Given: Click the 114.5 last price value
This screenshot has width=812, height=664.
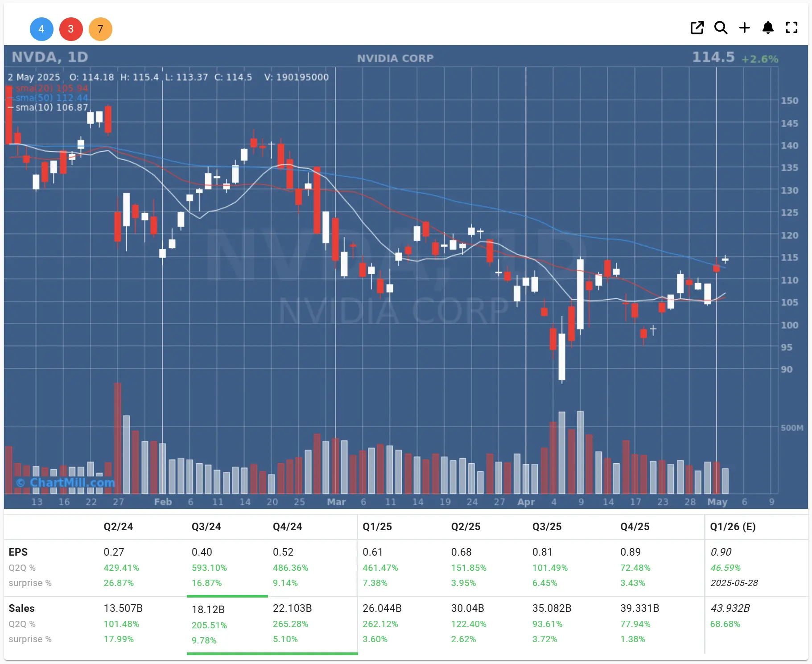Looking at the screenshot, I should click(x=713, y=57).
